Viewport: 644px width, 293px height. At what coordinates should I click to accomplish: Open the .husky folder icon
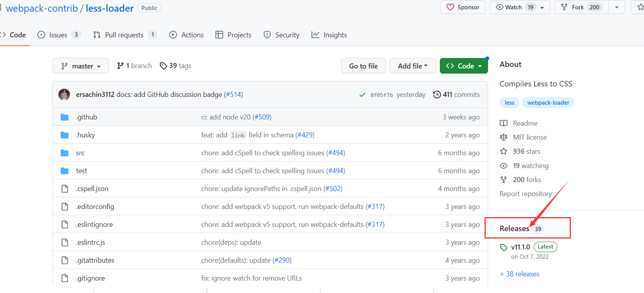pyautogui.click(x=65, y=135)
